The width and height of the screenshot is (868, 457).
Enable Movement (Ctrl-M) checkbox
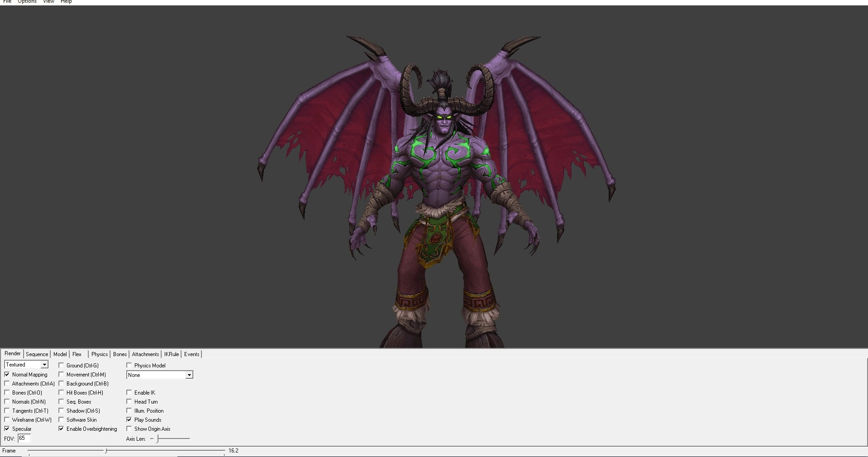[61, 374]
